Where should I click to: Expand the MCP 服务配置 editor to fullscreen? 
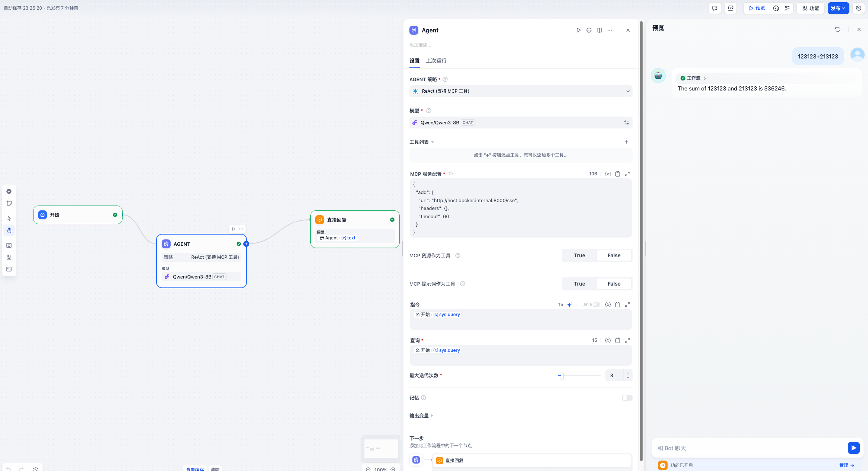(627, 174)
